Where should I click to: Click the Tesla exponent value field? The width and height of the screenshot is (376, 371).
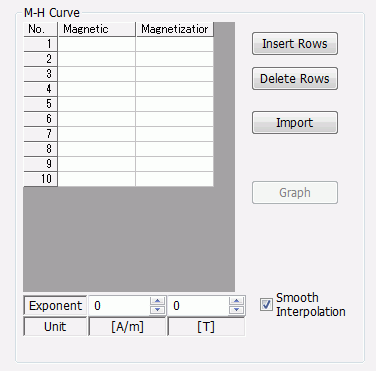198,306
